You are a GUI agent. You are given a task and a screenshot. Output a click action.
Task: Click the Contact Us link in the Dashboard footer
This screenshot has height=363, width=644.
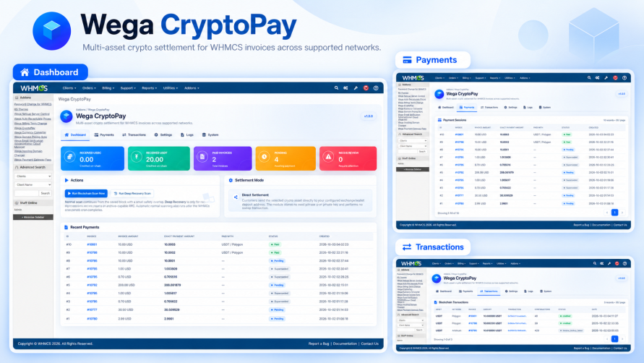(x=369, y=343)
